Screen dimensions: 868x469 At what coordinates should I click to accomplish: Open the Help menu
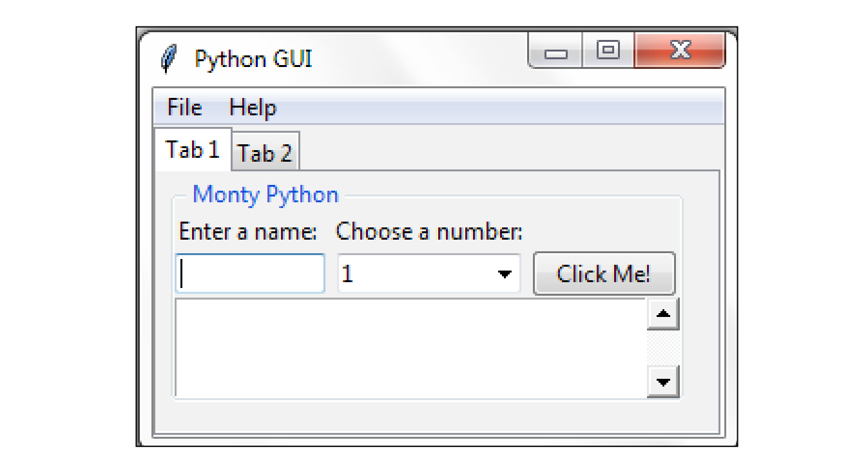click(253, 108)
